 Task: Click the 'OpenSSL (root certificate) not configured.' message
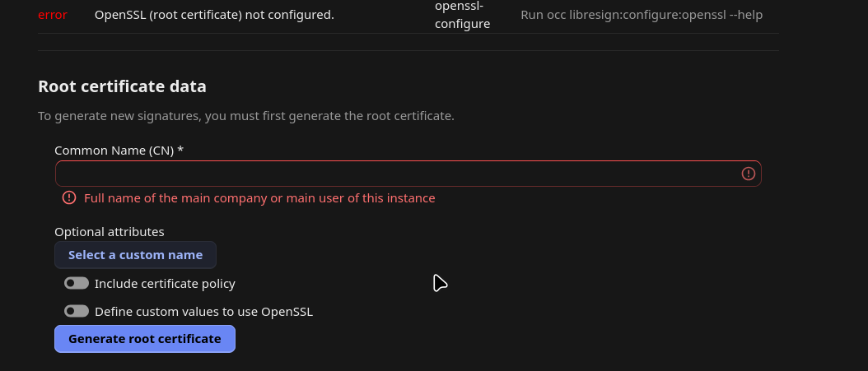point(214,15)
